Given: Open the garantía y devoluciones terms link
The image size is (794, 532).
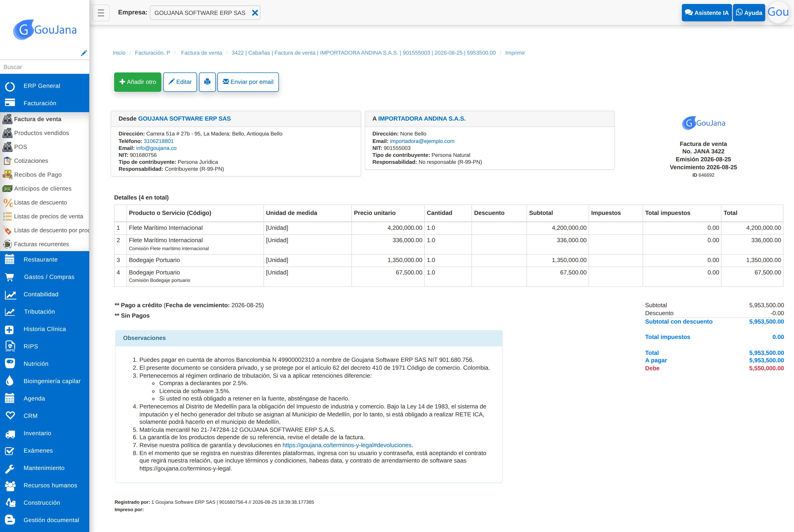Looking at the screenshot, I should click(x=347, y=445).
